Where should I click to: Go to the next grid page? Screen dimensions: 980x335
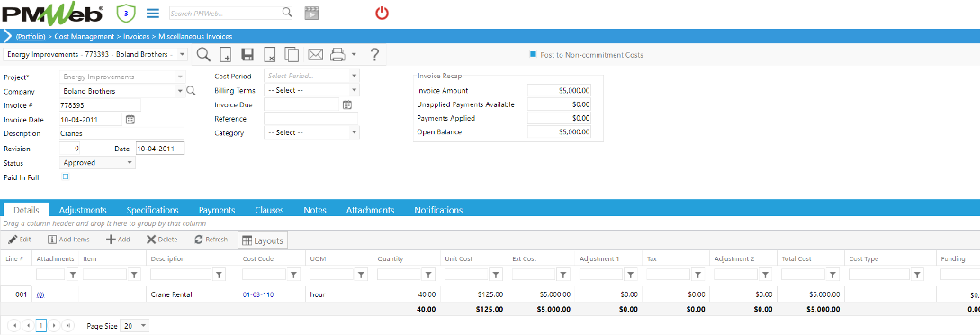pos(55,326)
